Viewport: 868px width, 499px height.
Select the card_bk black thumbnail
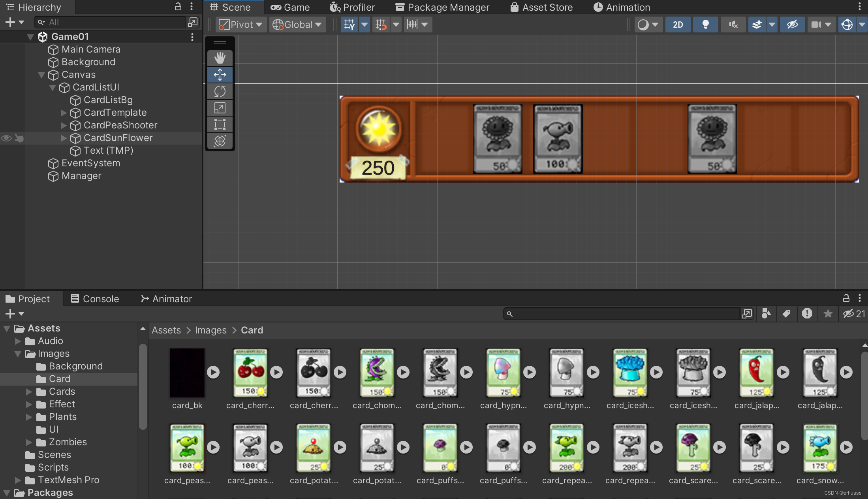point(187,373)
